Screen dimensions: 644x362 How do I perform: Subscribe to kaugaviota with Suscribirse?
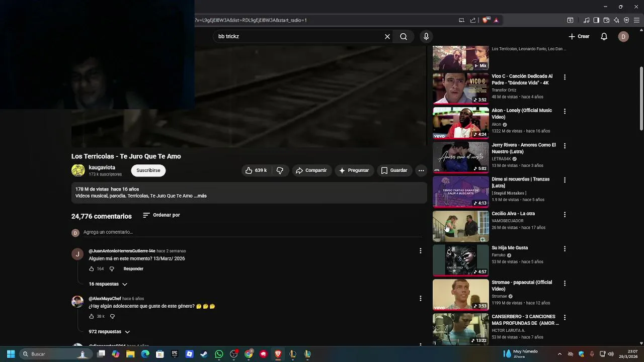pyautogui.click(x=148, y=170)
